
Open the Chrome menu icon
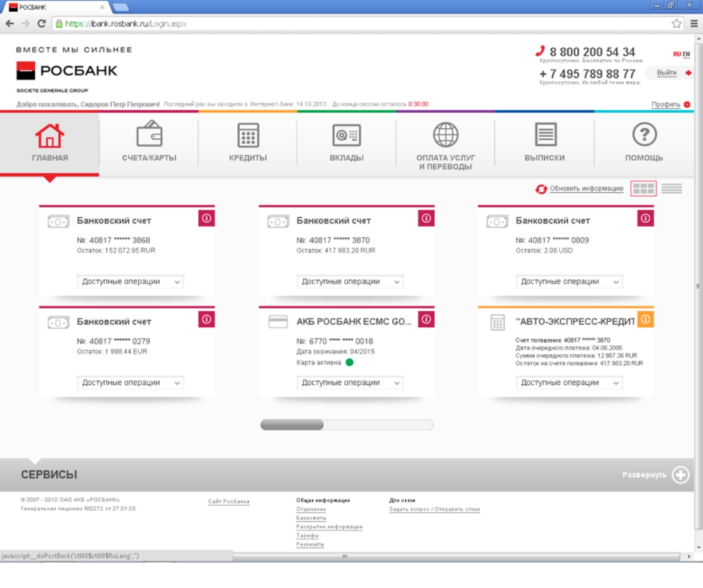point(694,24)
